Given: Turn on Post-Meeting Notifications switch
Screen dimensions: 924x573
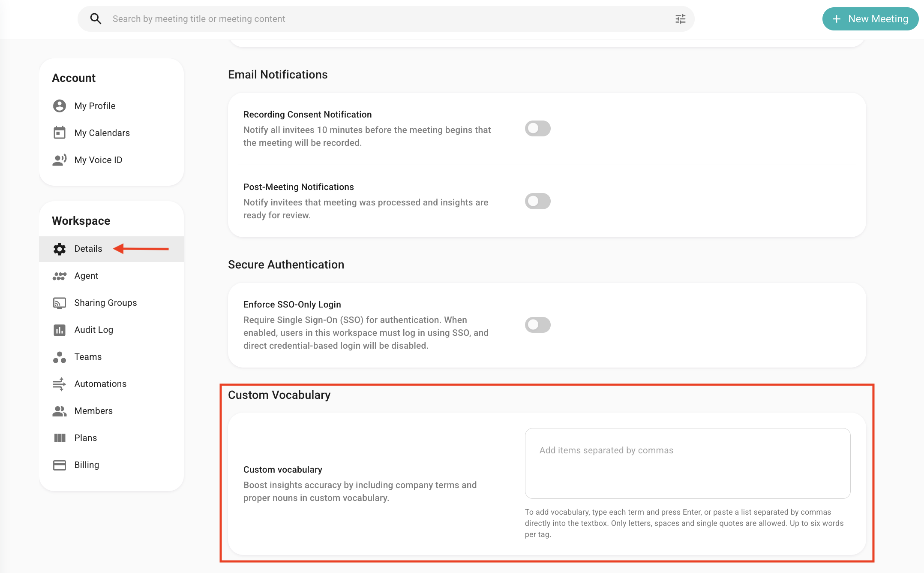Looking at the screenshot, I should click(537, 201).
